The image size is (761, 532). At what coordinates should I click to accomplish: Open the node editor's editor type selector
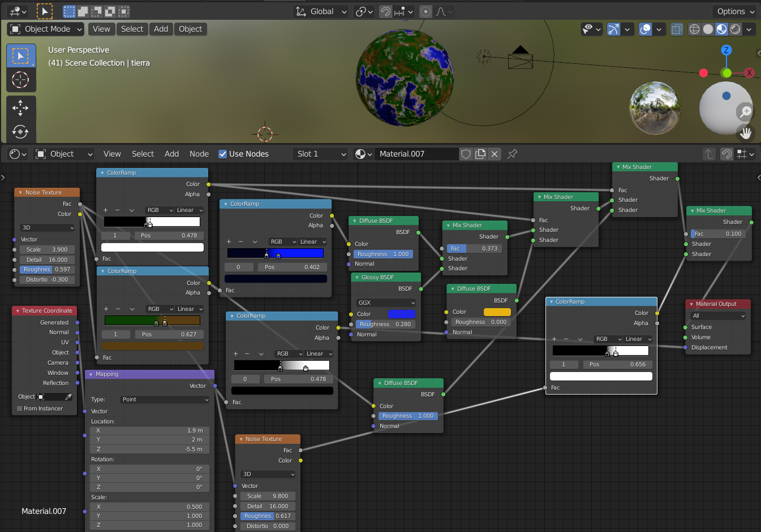click(x=18, y=154)
